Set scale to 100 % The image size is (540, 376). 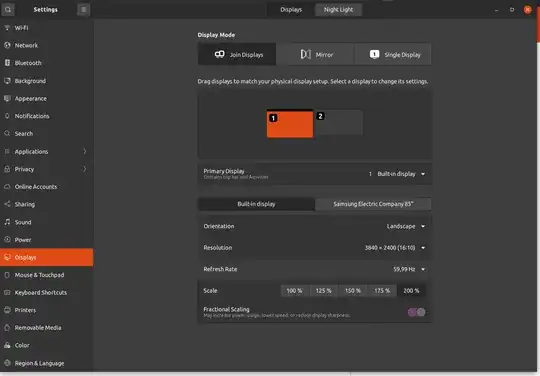(294, 291)
